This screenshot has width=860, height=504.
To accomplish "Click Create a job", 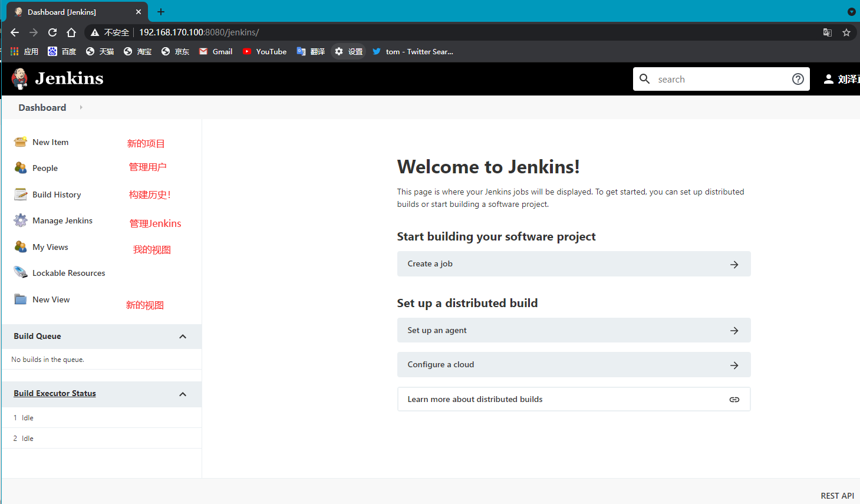I will coord(430,263).
